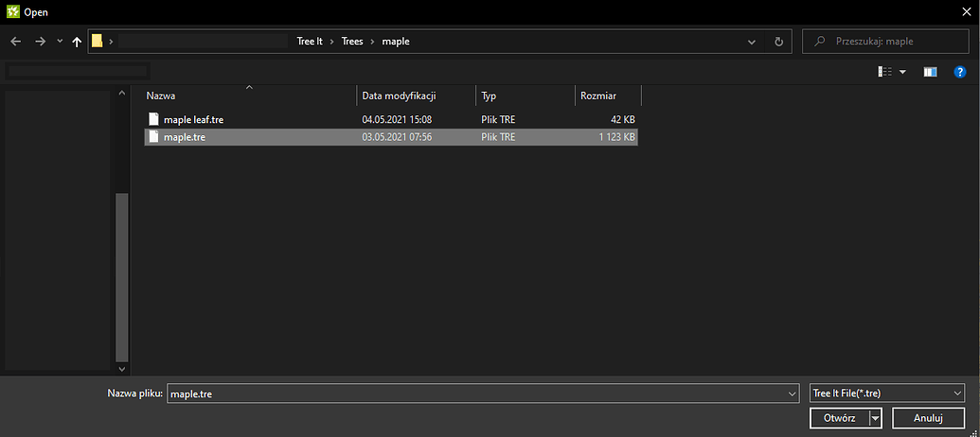This screenshot has height=437, width=980.
Task: Expand the view options dropdown arrow
Action: 902,72
